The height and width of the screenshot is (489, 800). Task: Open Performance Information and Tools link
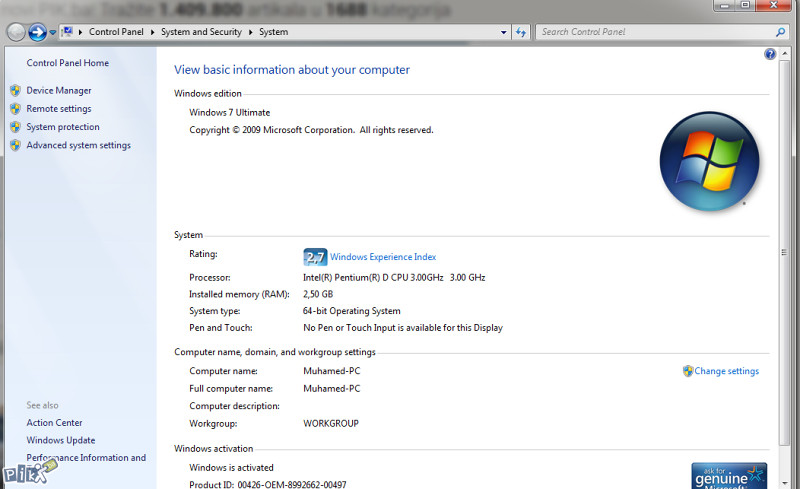[86, 457]
